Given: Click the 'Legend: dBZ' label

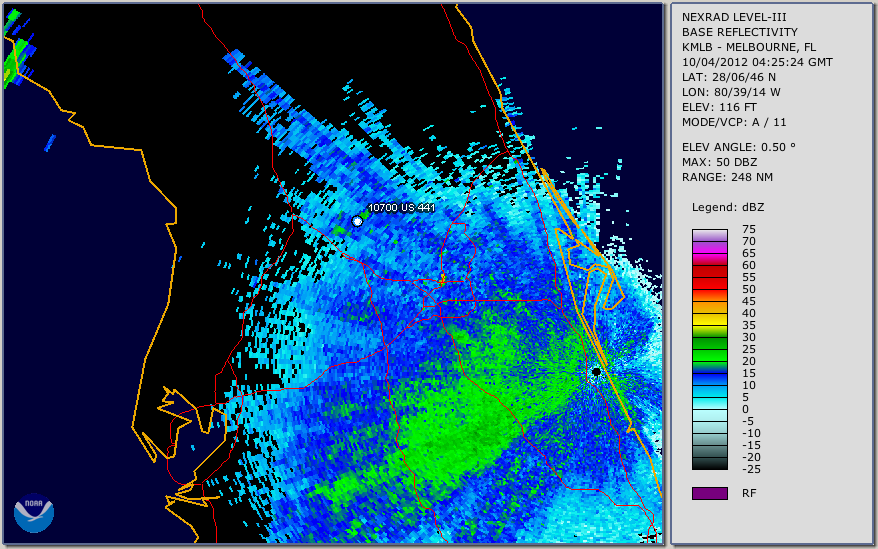Looking at the screenshot, I should click(728, 207).
